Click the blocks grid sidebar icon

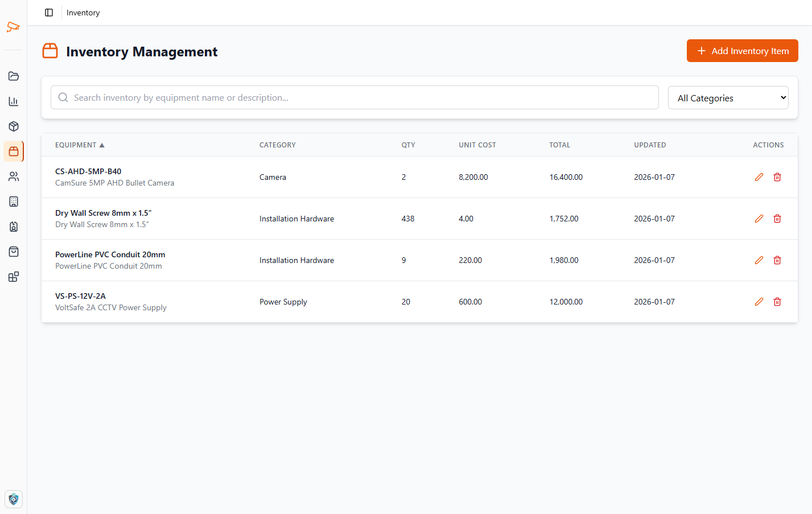[14, 277]
